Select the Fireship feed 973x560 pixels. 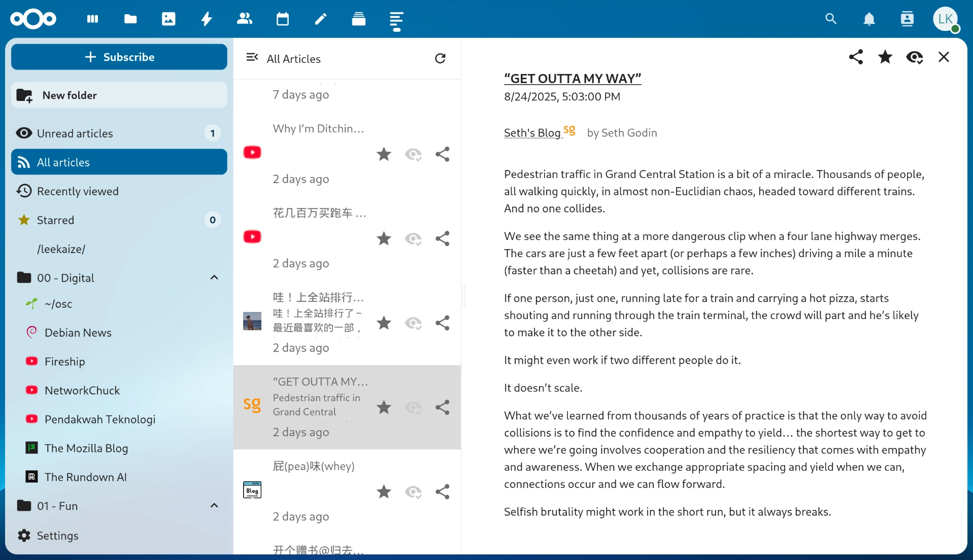tap(123, 362)
